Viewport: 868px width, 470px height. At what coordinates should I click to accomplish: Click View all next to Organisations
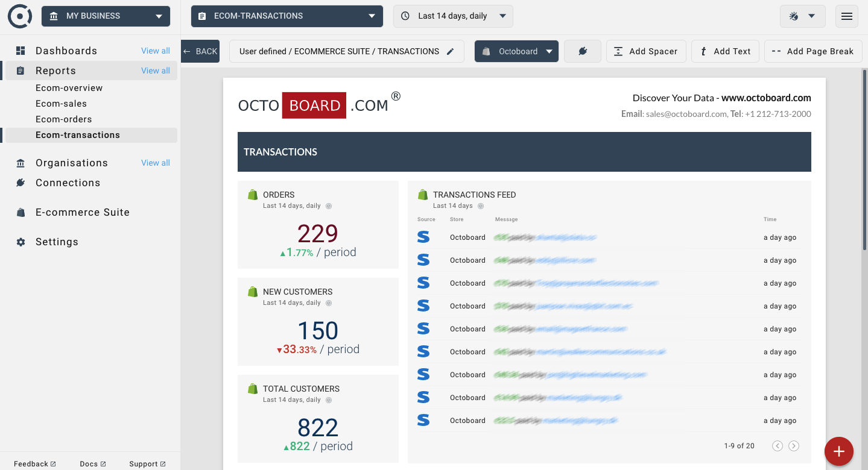tap(156, 163)
